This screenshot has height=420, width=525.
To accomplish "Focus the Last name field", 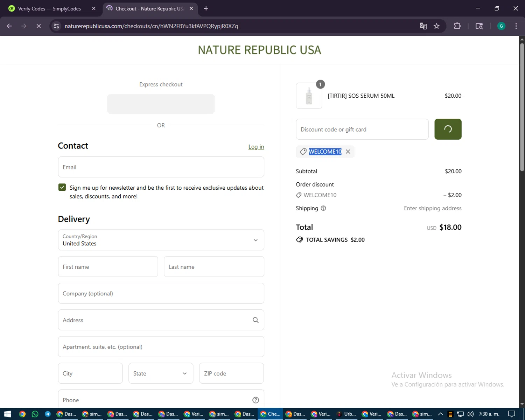I will click(214, 267).
